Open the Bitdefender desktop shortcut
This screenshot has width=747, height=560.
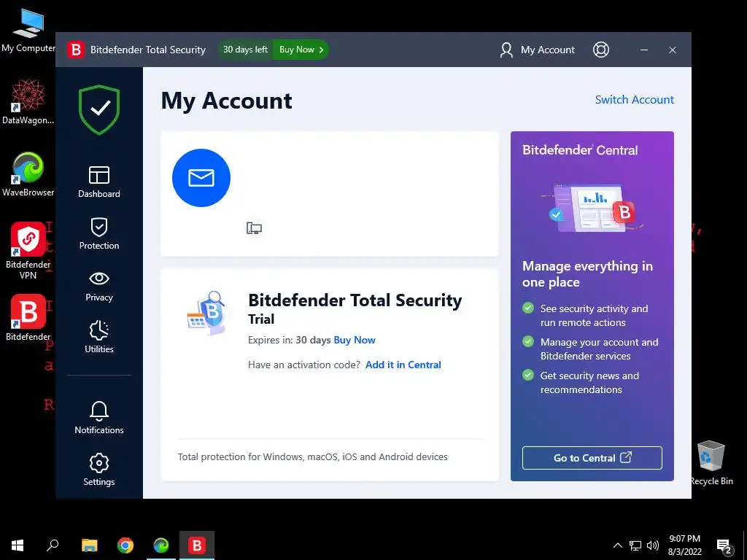click(28, 318)
